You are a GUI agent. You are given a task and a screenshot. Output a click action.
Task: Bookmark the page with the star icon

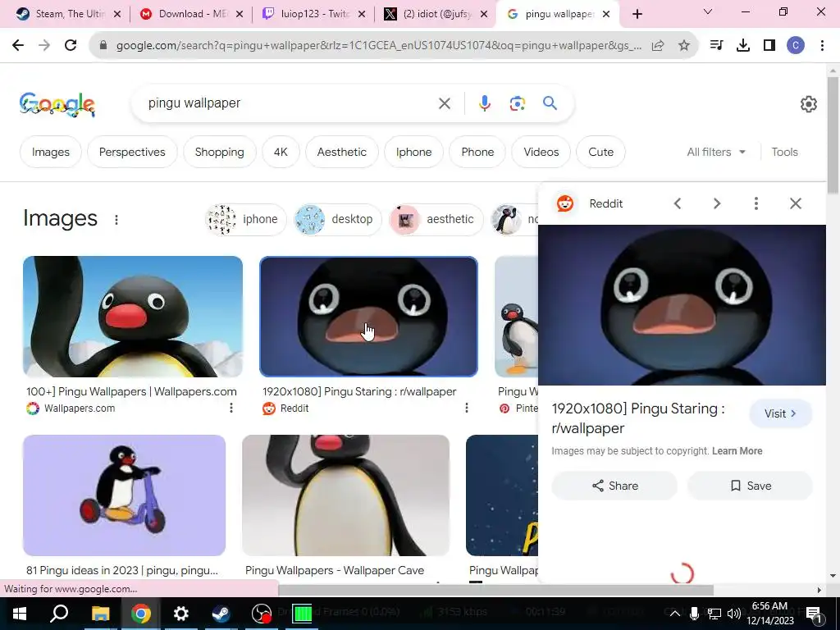coord(683,46)
